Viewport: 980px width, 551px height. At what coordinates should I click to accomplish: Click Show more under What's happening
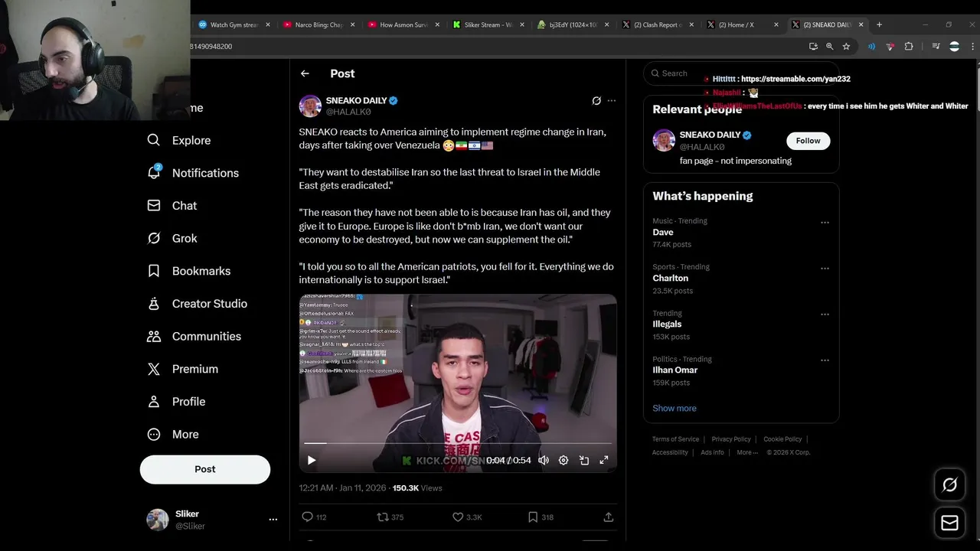tap(675, 409)
